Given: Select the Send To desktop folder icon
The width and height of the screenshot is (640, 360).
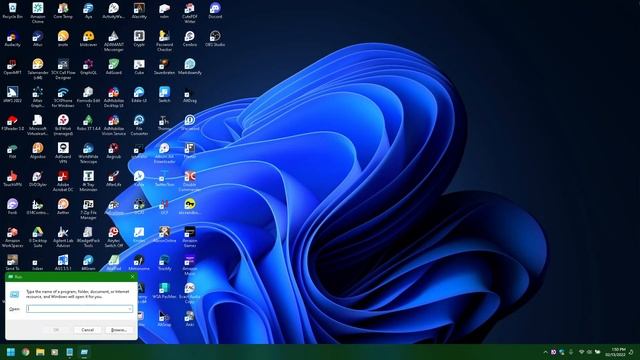Looking at the screenshot, I should (12, 262).
